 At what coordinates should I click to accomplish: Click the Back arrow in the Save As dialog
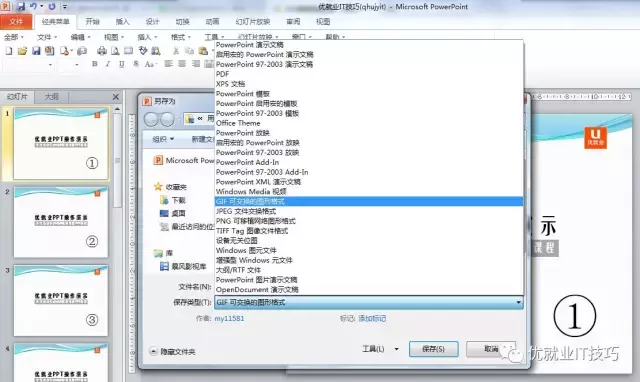tap(151, 119)
